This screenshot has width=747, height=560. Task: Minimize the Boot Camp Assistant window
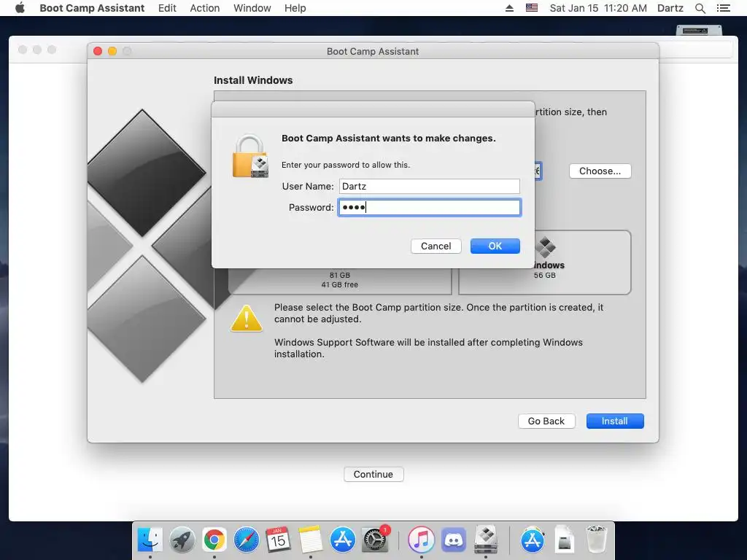click(112, 51)
